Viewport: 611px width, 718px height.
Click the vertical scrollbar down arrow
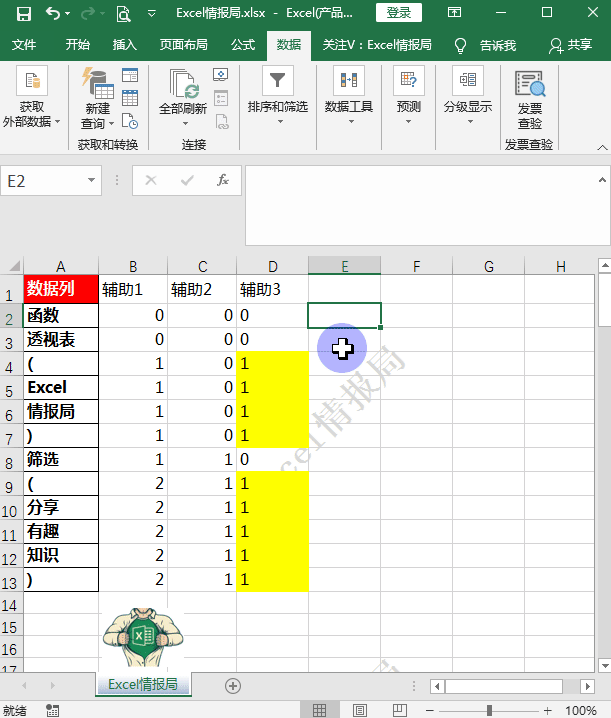[x=605, y=665]
